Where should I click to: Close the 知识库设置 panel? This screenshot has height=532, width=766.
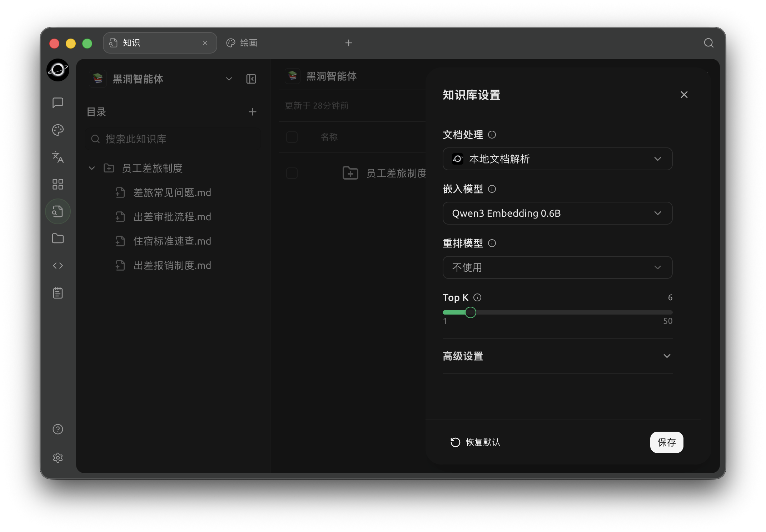[x=684, y=95]
